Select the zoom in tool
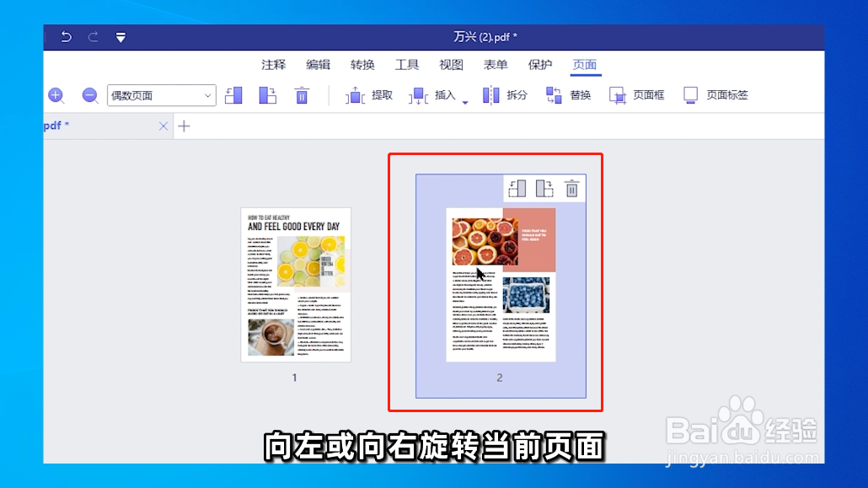The height and width of the screenshot is (488, 868). click(56, 94)
